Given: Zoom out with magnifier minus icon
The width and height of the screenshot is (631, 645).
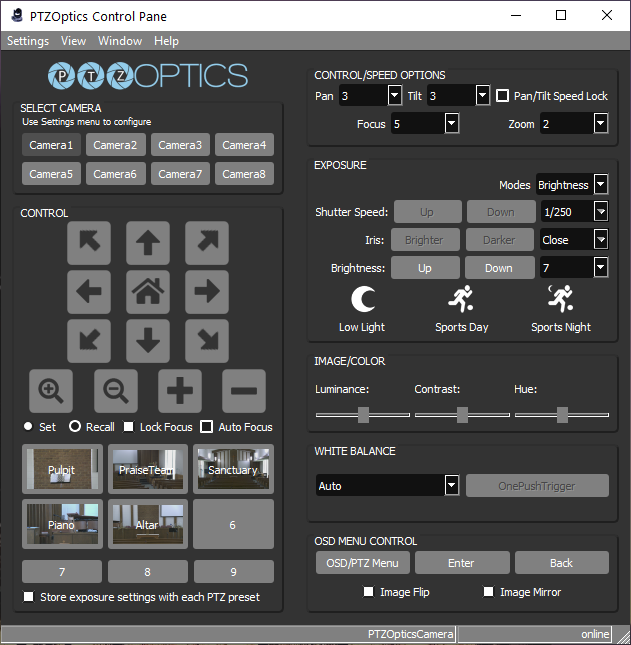Looking at the screenshot, I should (116, 391).
